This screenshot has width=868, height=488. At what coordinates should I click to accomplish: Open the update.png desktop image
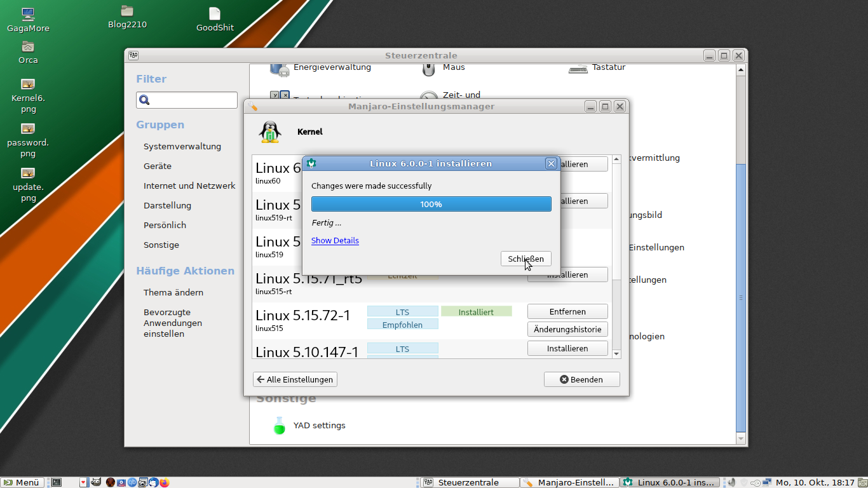point(27,173)
